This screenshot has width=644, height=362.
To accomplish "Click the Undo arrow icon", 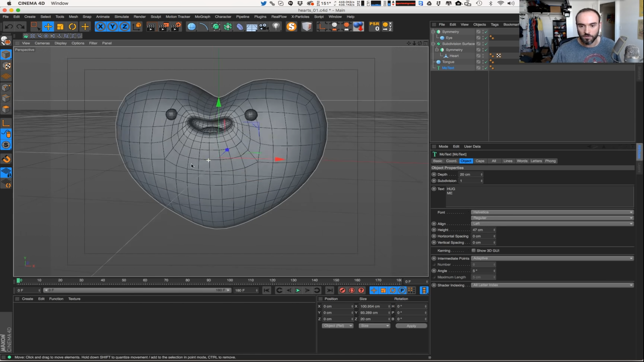I will pyautogui.click(x=9, y=27).
